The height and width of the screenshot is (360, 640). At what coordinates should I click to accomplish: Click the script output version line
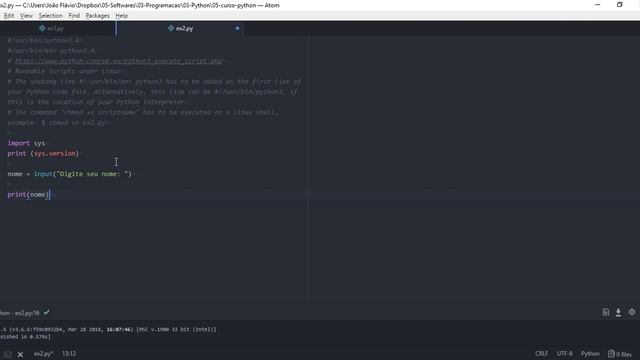click(x=108, y=329)
